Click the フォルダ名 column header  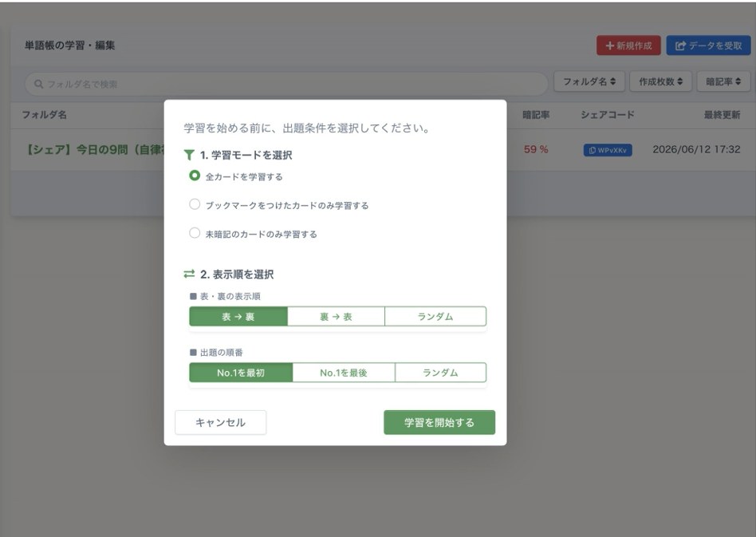pos(45,115)
